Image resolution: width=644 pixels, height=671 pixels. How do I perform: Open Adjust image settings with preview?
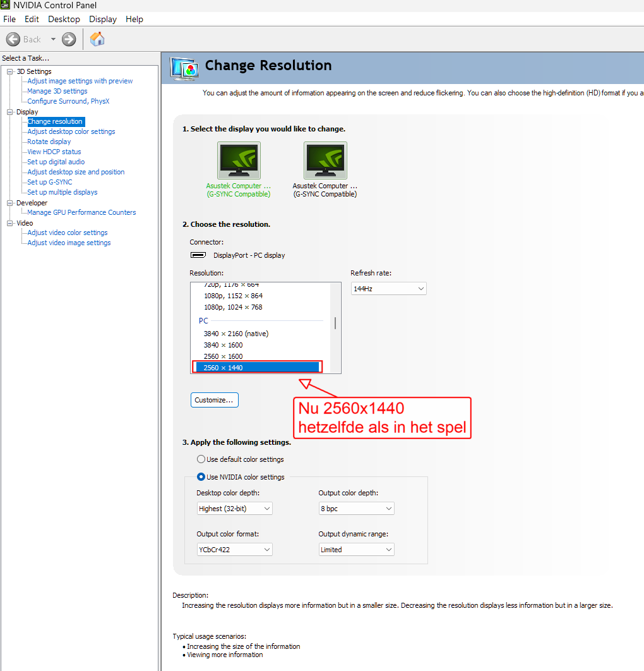[80, 81]
